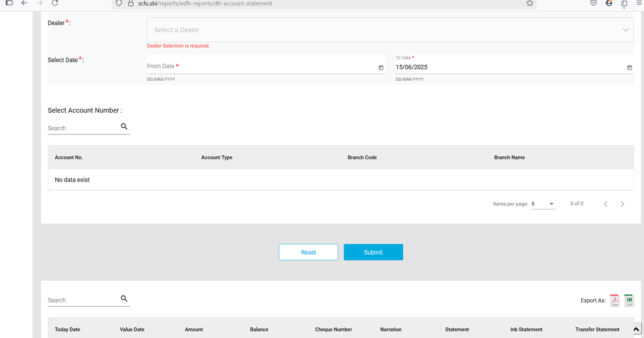
Task: Click the Balance column header
Action: [259, 329]
